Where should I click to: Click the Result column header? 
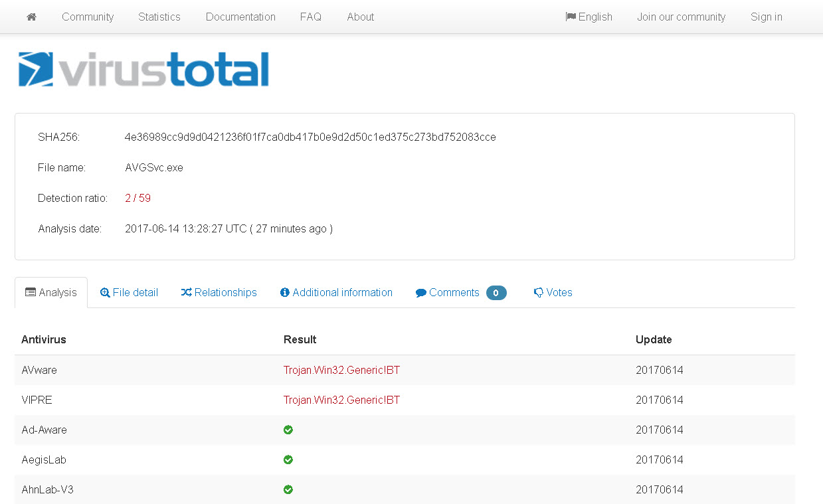tap(300, 339)
